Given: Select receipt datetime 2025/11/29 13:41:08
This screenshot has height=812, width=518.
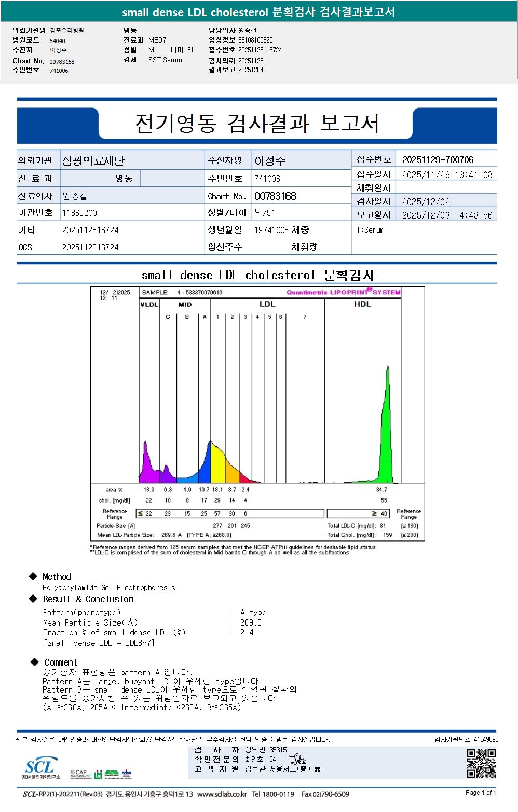Looking at the screenshot, I should point(447,175).
